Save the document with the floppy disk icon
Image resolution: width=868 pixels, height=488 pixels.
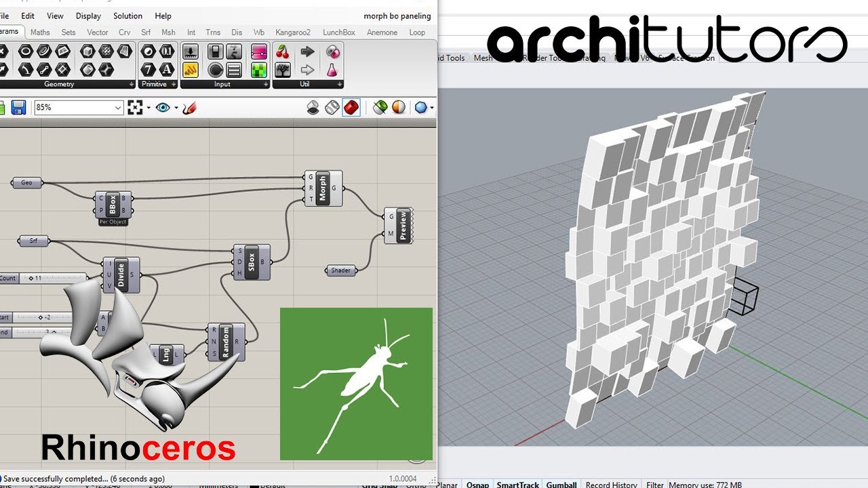click(x=18, y=107)
